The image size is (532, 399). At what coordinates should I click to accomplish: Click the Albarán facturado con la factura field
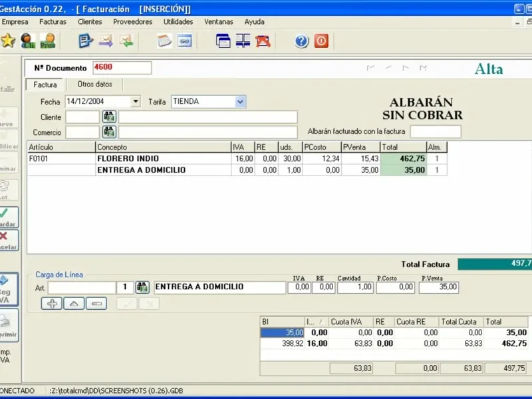click(436, 132)
